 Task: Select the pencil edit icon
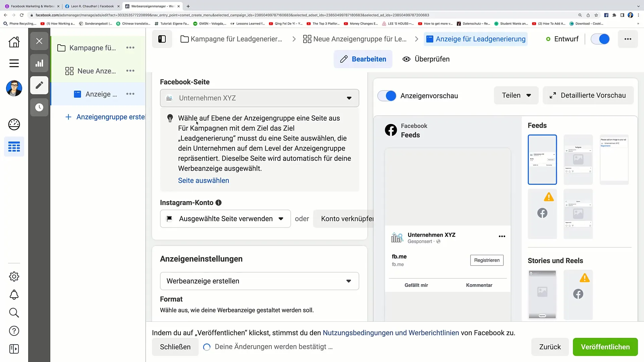(x=39, y=85)
